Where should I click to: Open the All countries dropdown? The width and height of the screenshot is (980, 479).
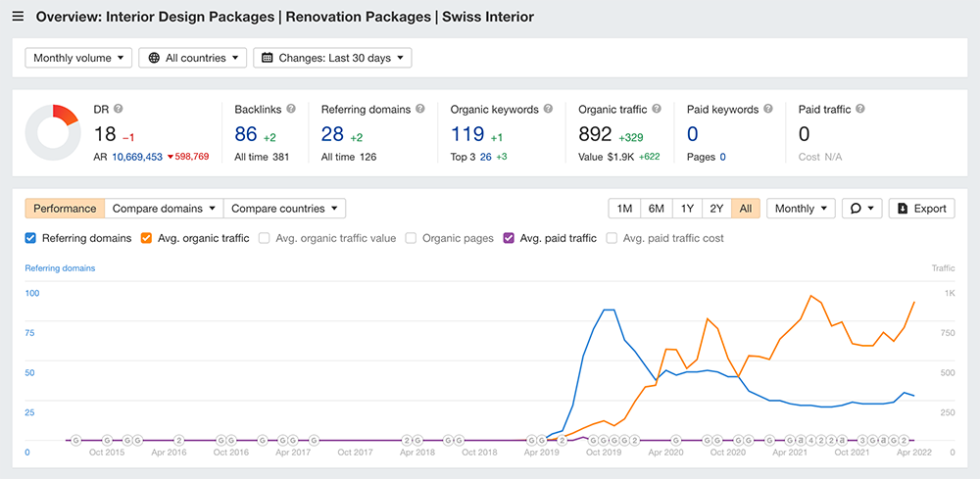(192, 58)
